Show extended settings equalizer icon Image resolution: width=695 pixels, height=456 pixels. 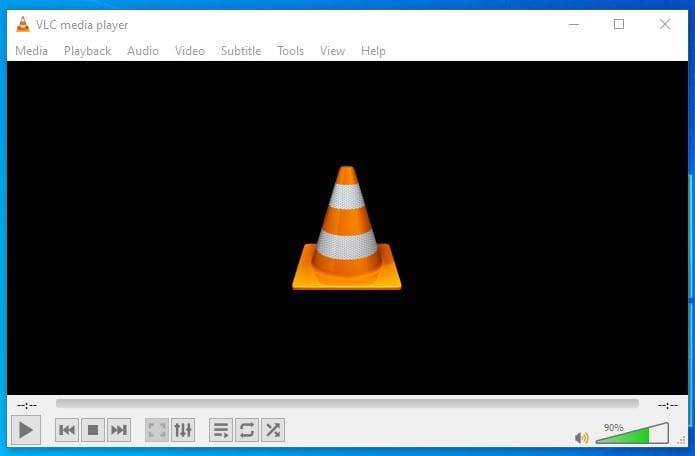pyautogui.click(x=183, y=430)
